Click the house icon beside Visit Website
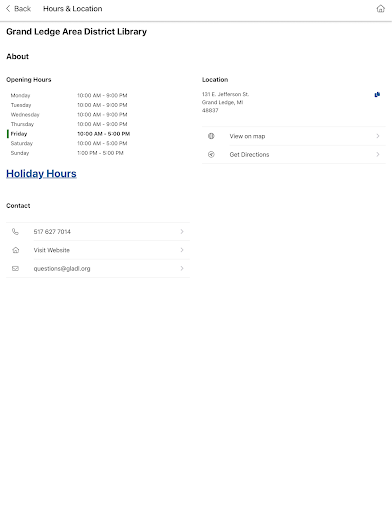This screenshot has height=512, width=392. tap(15, 250)
